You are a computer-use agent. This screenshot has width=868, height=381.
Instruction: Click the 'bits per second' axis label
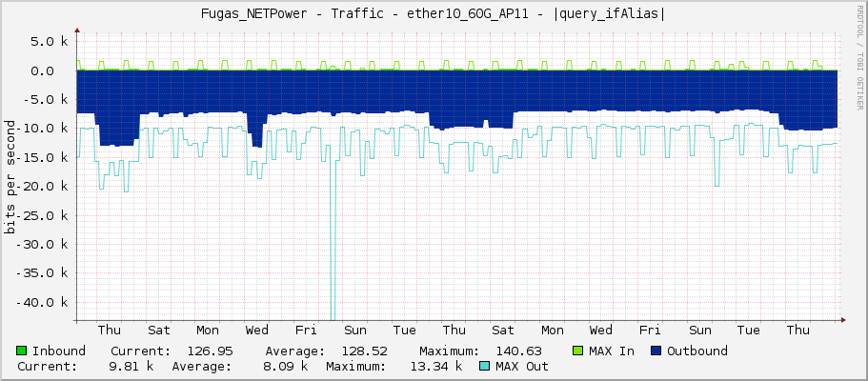10,176
